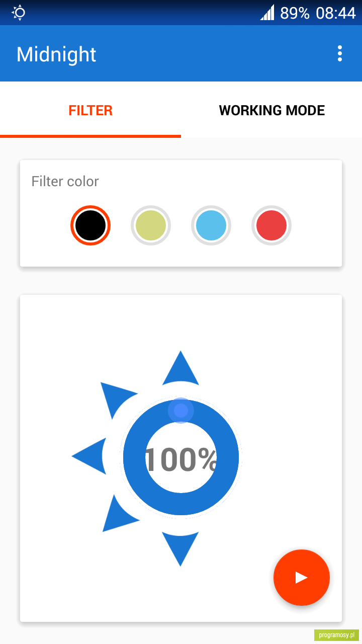Click the top sun ray triangle

coord(180,368)
